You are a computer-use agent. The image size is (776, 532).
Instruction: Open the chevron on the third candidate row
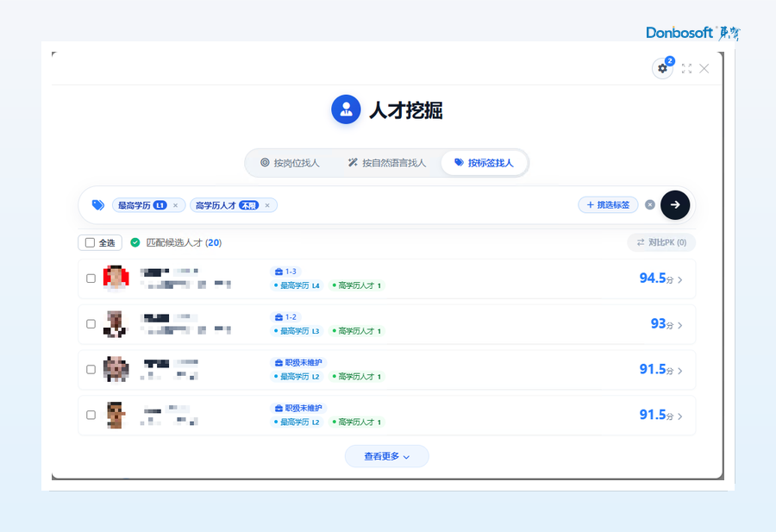[680, 371]
